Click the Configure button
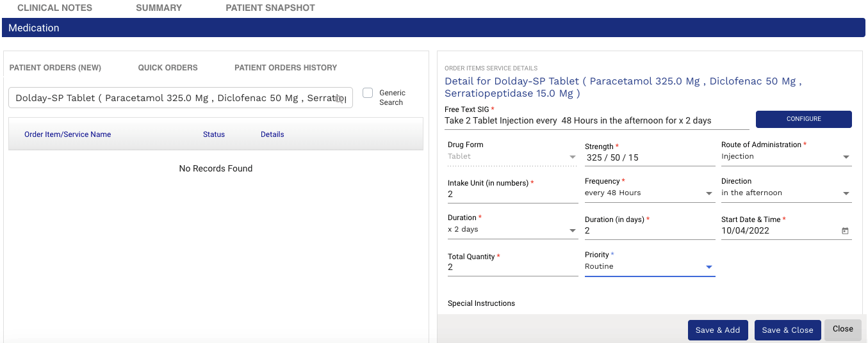Screen dimensions: 868x343 tap(803, 119)
